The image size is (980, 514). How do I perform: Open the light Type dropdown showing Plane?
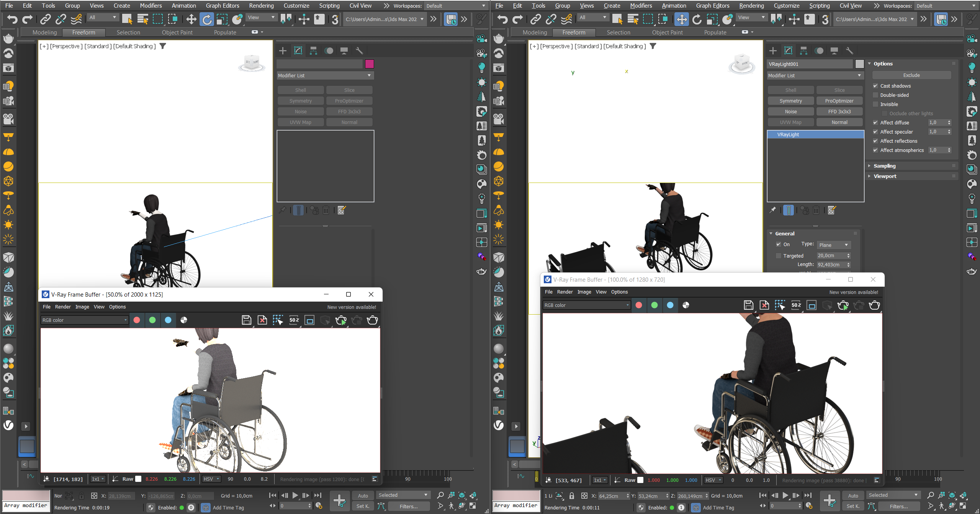click(x=833, y=245)
